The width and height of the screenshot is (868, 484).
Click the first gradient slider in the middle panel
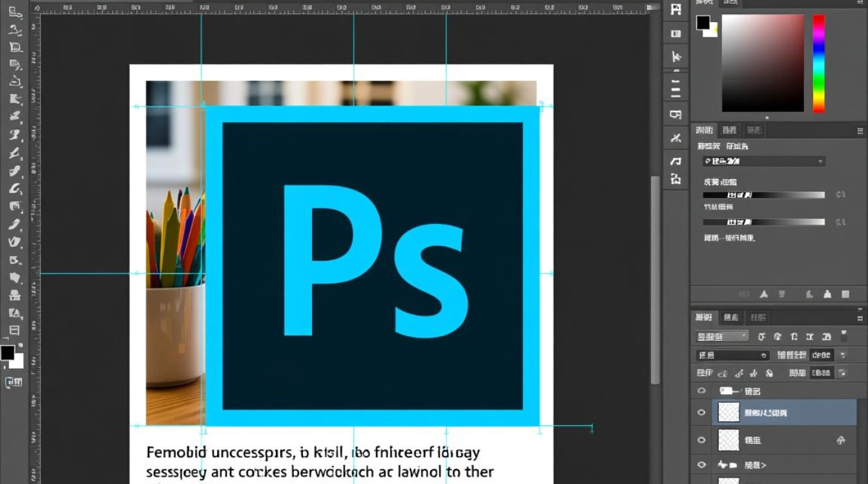pos(764,195)
